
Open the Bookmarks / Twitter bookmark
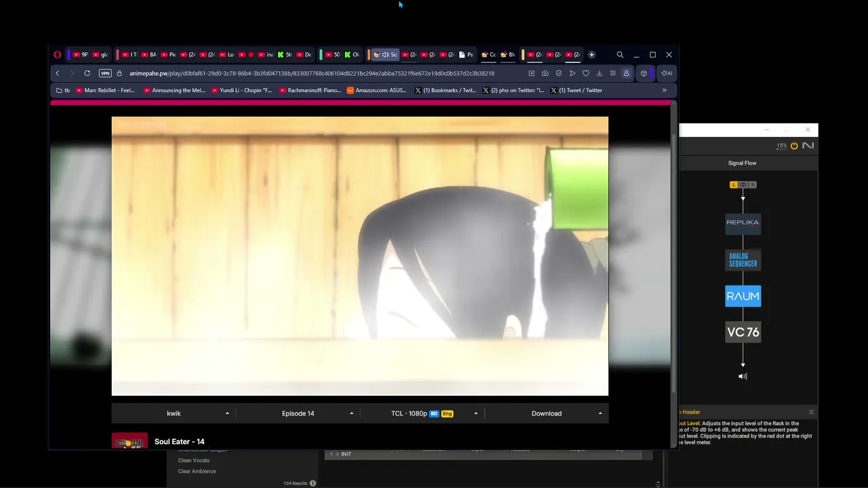click(446, 90)
